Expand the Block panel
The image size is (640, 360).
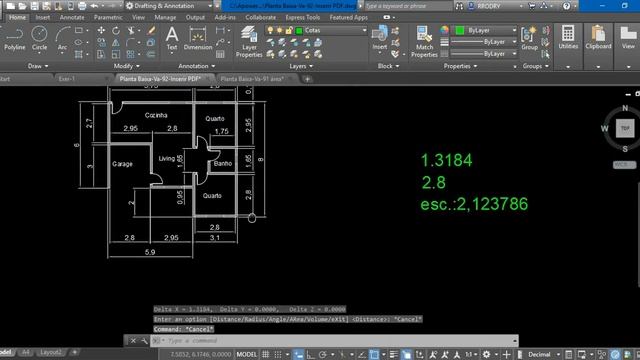(x=388, y=66)
